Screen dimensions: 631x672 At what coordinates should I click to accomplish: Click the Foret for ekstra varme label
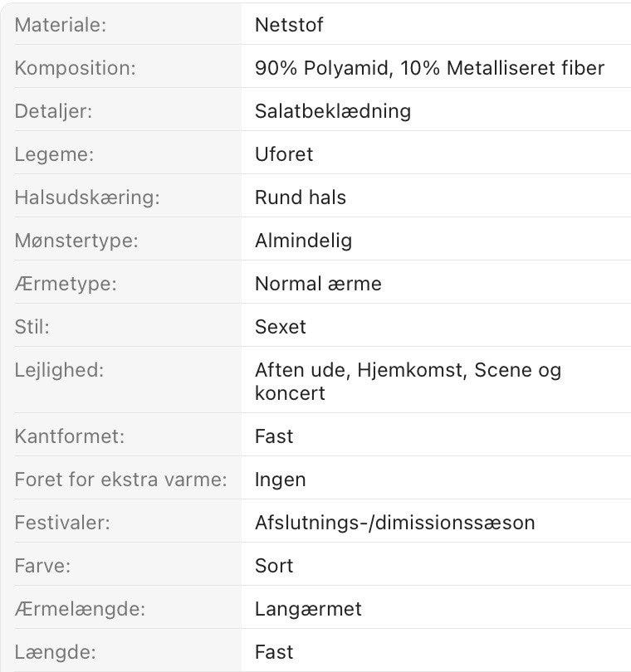point(121,480)
